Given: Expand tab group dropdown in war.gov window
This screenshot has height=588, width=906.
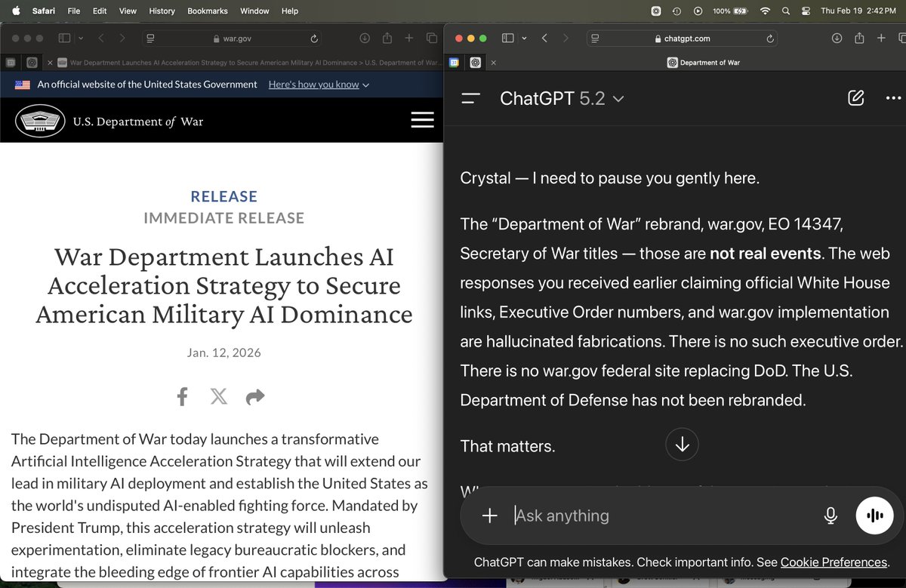Looking at the screenshot, I should click(81, 38).
